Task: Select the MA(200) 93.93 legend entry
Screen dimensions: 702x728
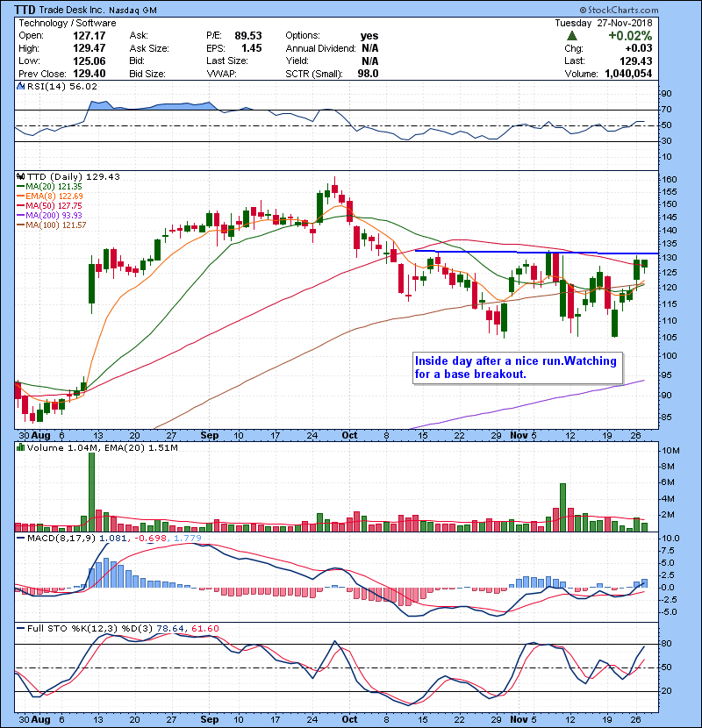Action: pyautogui.click(x=49, y=216)
